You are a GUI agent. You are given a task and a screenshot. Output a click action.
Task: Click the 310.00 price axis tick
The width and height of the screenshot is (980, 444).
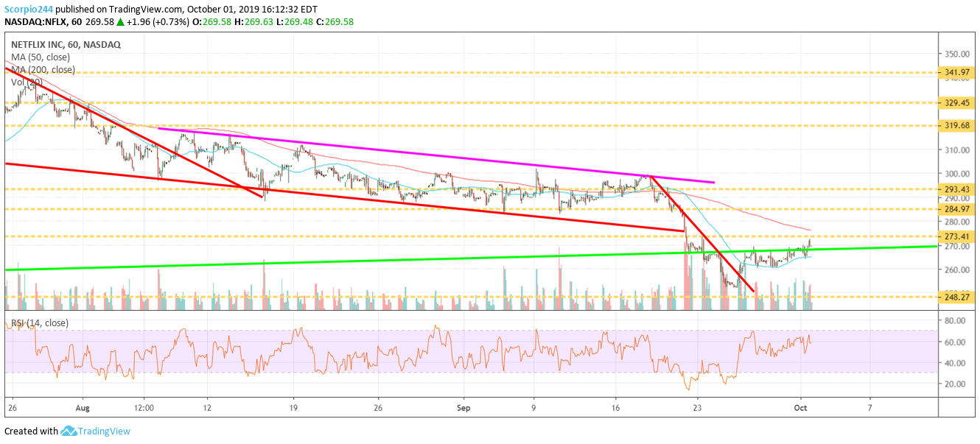coord(957,150)
